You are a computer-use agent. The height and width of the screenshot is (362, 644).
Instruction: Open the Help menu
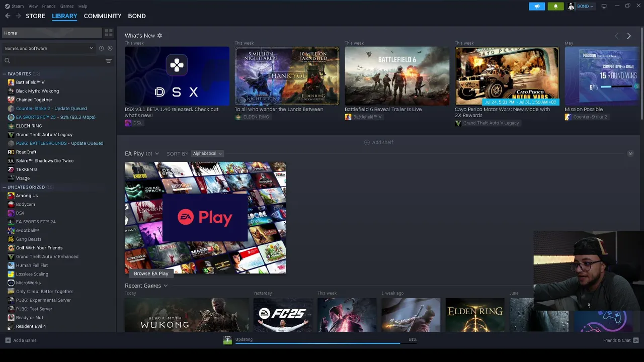[83, 6]
